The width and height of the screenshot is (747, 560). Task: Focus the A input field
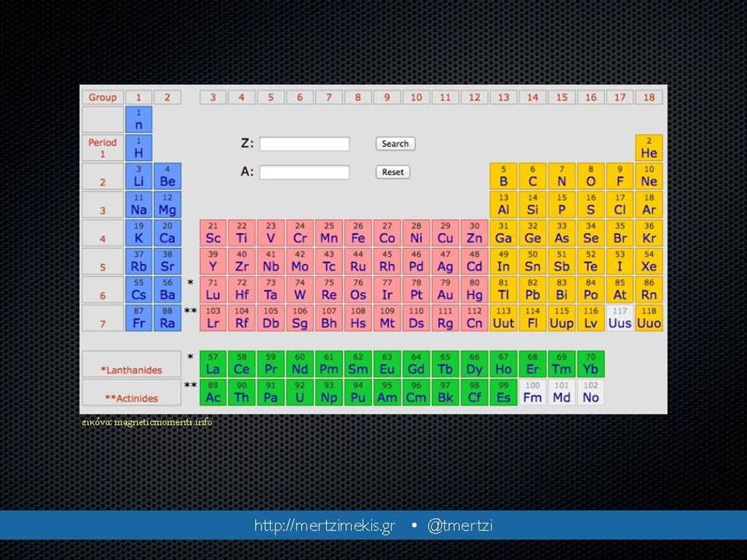tap(304, 172)
